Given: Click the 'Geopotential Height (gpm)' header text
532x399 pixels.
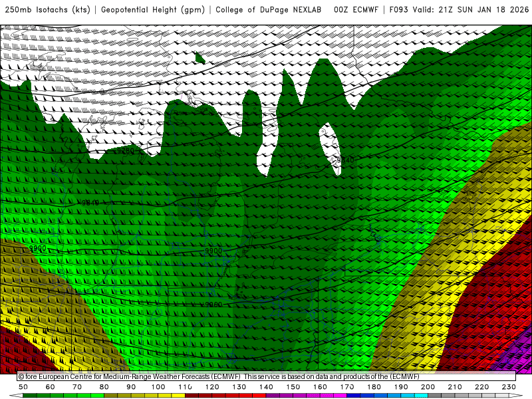Looking at the screenshot, I should (x=153, y=10).
